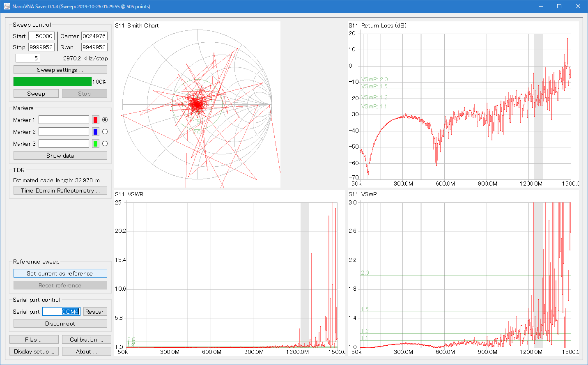Click the S11 VSWR chart scaled to 3.0
The image size is (588, 365).
(464, 273)
